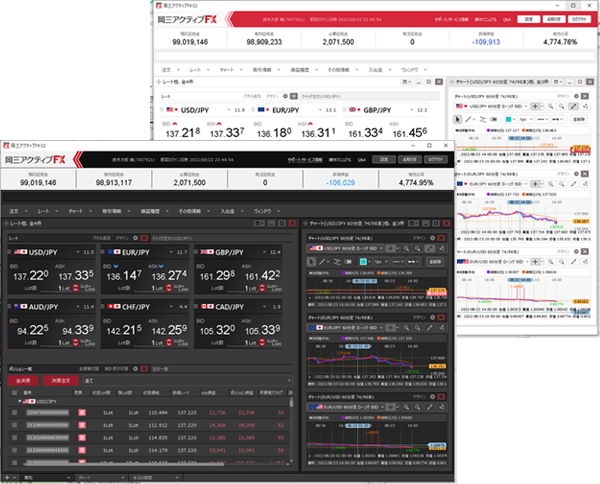Open gear settings of dark EUR/JPY chart
Image resolution: width=600 pixels, height=484 pixels.
pos(432,317)
